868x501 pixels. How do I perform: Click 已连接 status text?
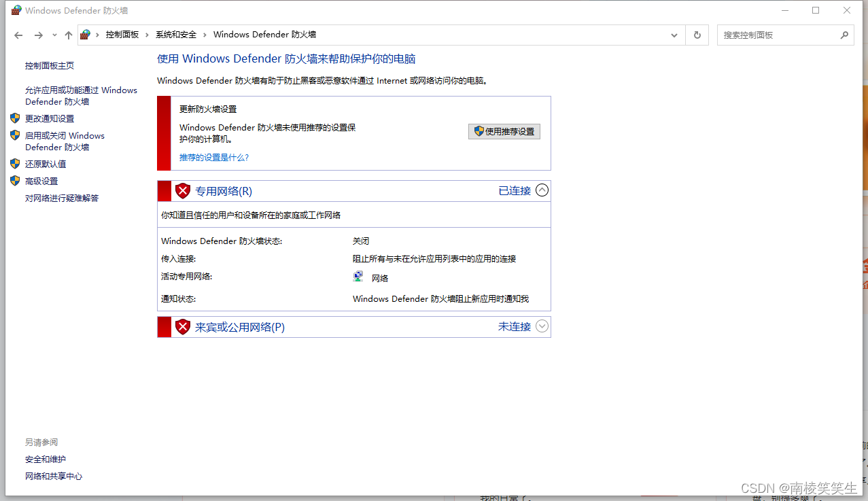click(515, 191)
